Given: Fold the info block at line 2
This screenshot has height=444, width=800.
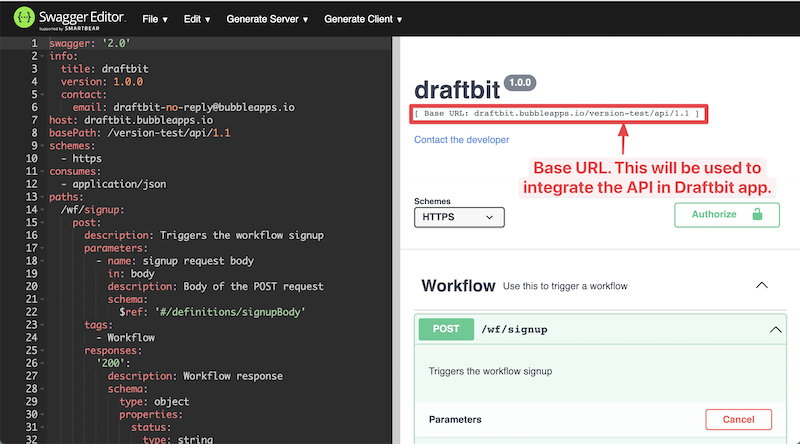Looking at the screenshot, I should click(42, 56).
